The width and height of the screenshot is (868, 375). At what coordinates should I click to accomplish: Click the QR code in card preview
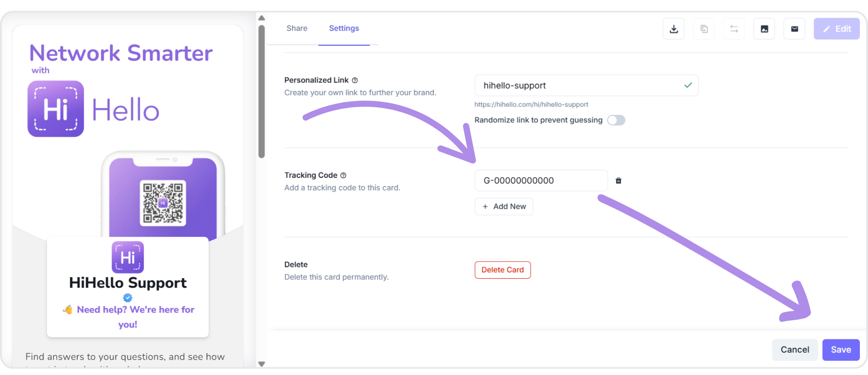point(163,203)
